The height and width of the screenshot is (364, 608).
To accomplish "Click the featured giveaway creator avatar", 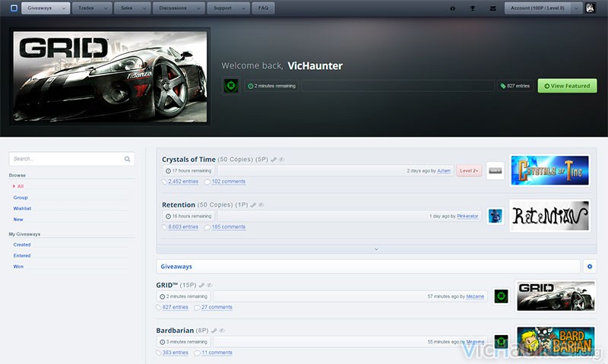I will 231,86.
